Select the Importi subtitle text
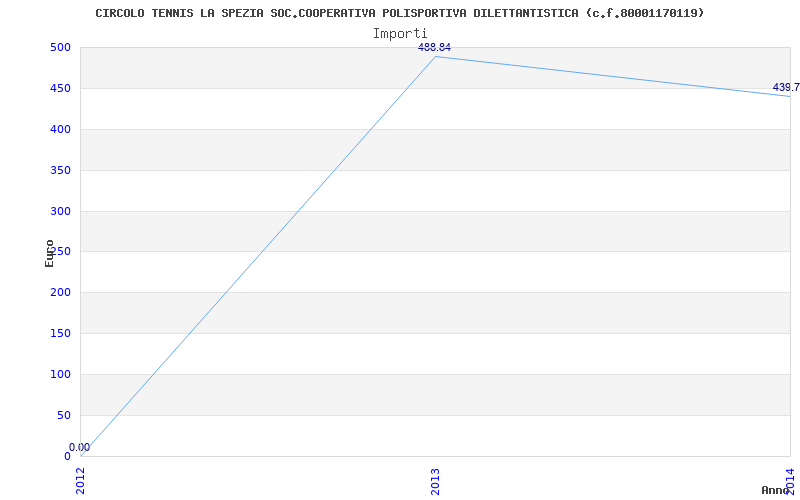This screenshot has height=500, width=800. tap(399, 34)
